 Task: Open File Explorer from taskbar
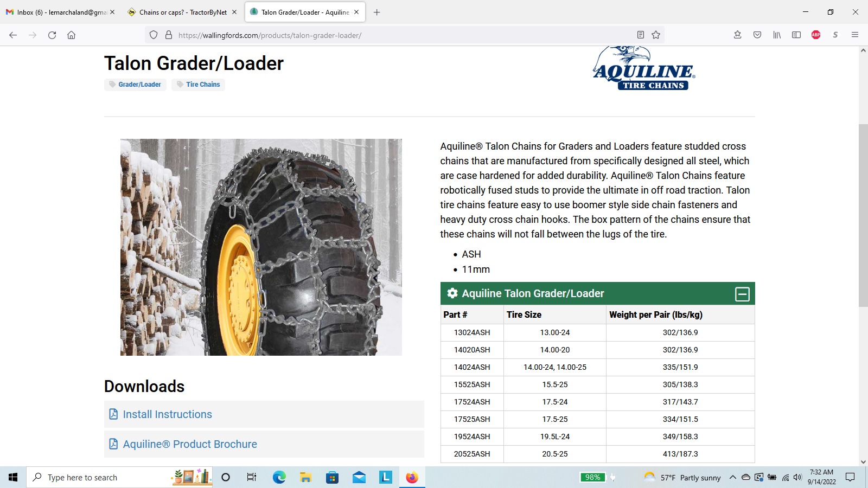coord(305,477)
